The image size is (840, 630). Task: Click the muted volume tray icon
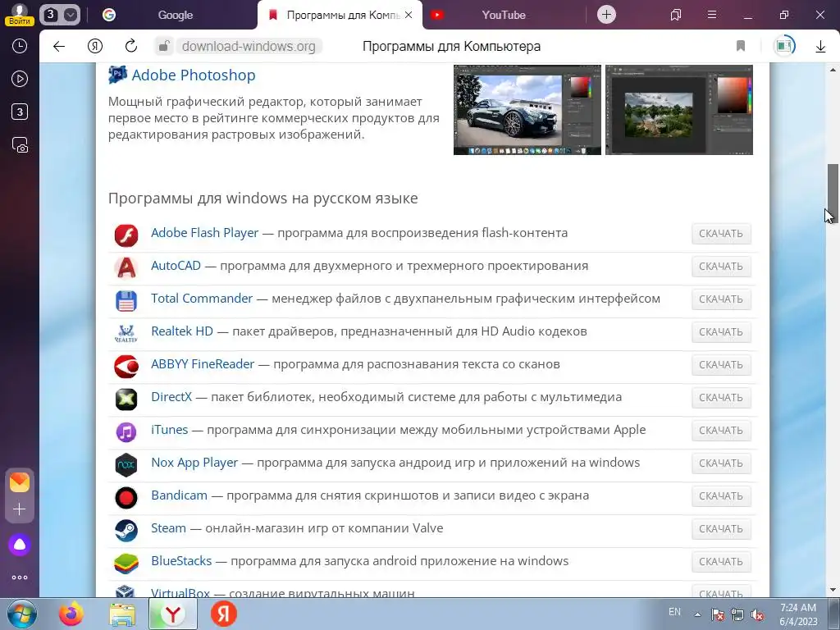(757, 614)
